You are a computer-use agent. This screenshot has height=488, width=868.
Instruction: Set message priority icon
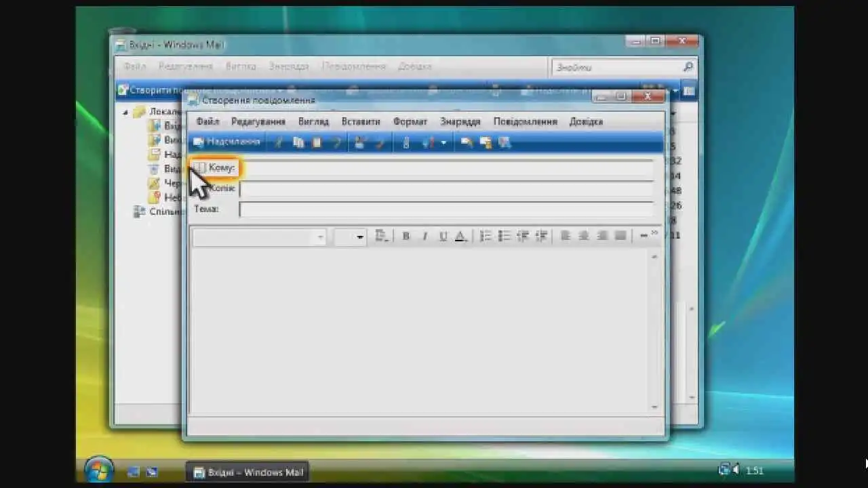(429, 142)
